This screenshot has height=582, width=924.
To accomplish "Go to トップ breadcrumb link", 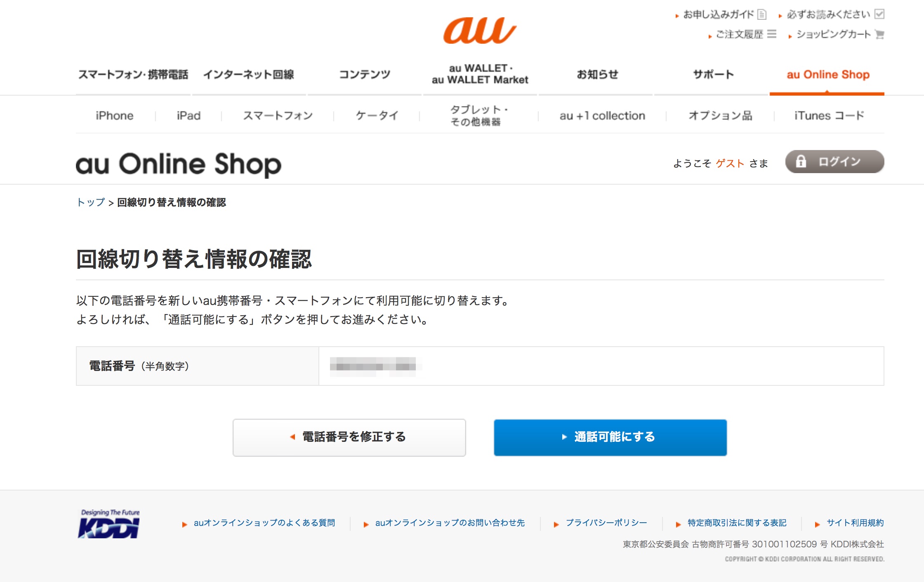I will (91, 202).
